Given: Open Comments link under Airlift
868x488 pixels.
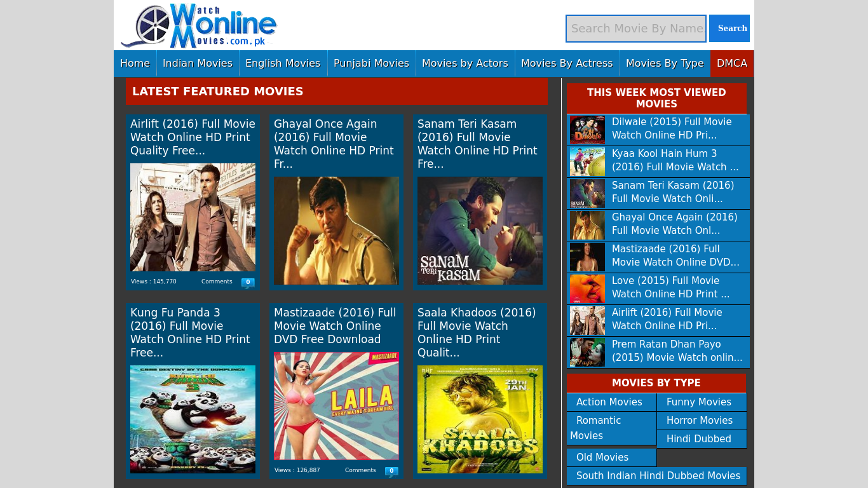Looking at the screenshot, I should (x=217, y=281).
